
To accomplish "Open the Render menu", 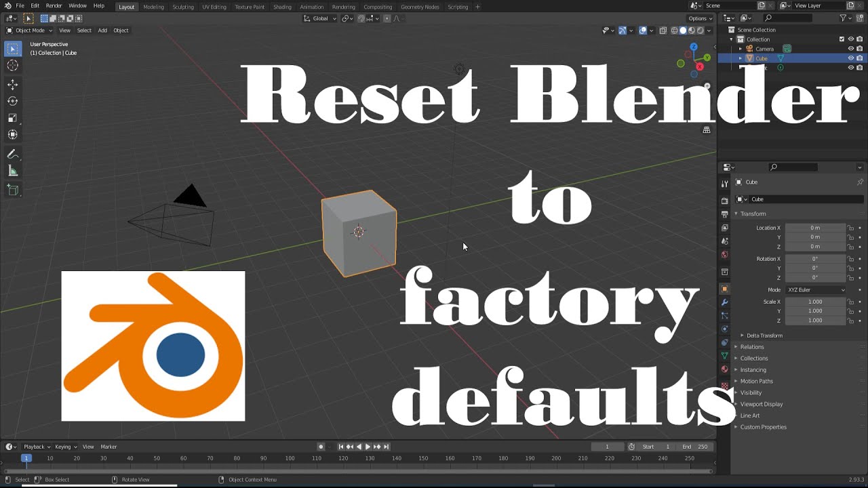I will click(x=54, y=6).
